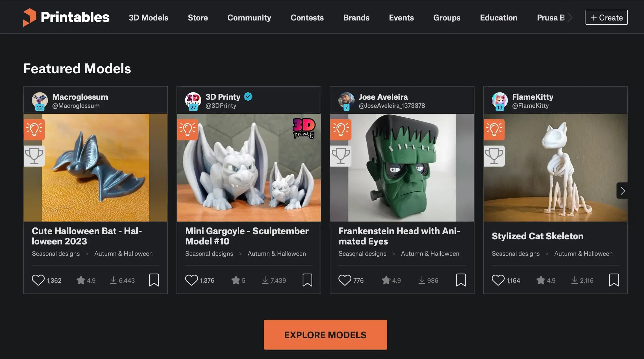This screenshot has width=644, height=359.
Task: Click the Printables logo icon
Action: point(30,17)
